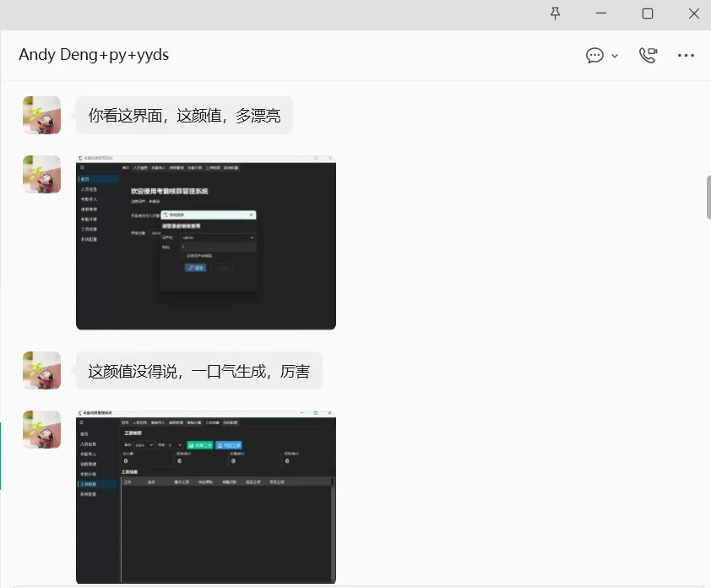Open the chat message bubble icon
The width and height of the screenshot is (711, 588).
click(594, 56)
